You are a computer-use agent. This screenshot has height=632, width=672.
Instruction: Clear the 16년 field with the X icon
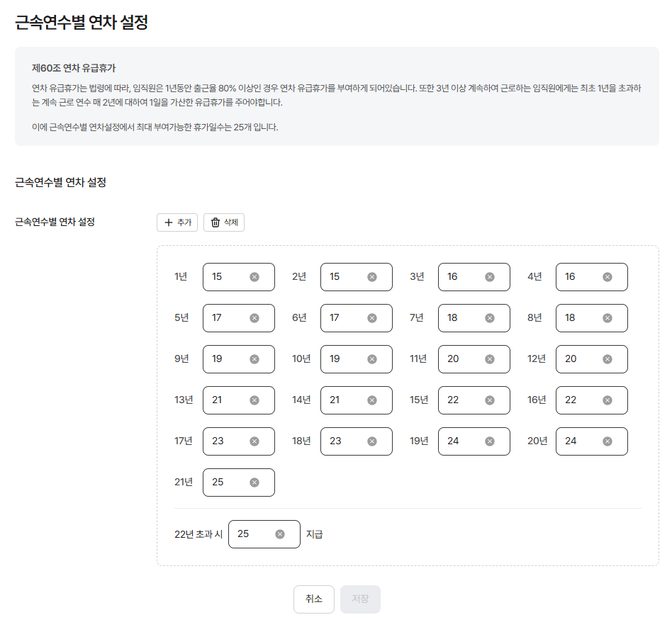click(x=607, y=400)
